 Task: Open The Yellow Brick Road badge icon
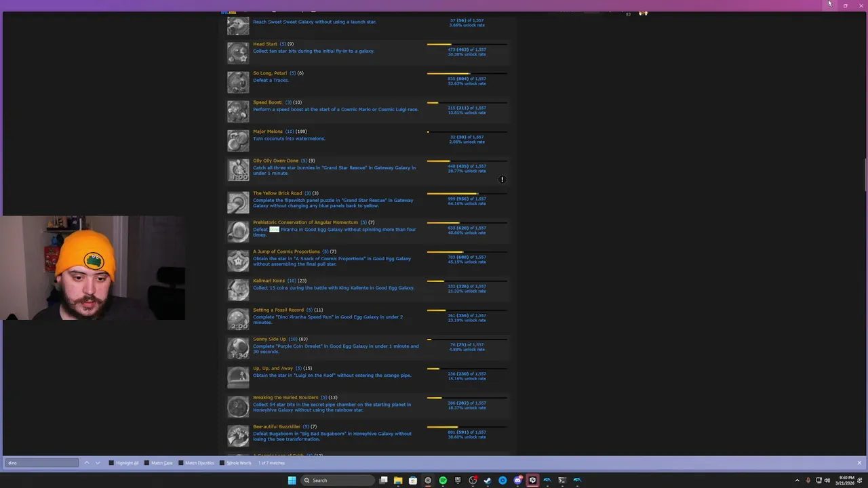(x=238, y=202)
